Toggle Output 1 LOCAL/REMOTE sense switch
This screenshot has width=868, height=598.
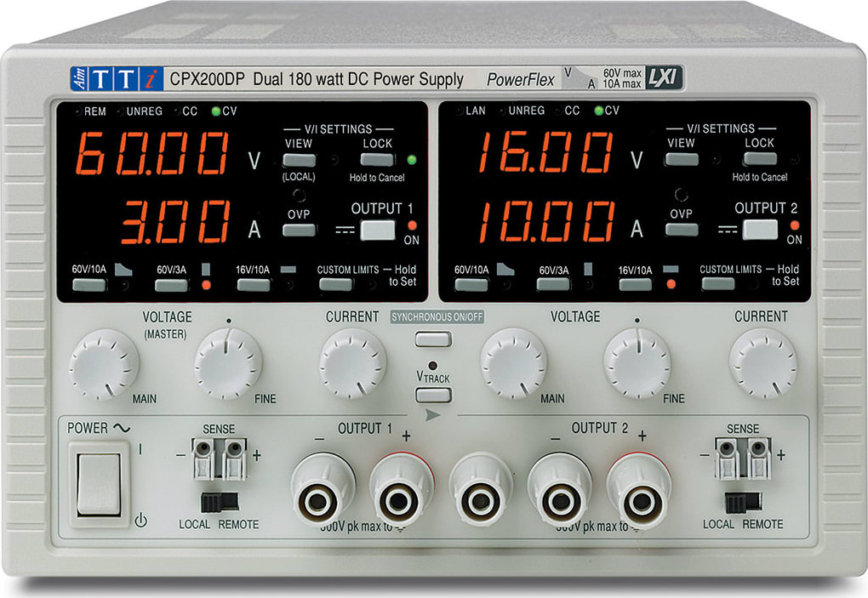point(220,502)
